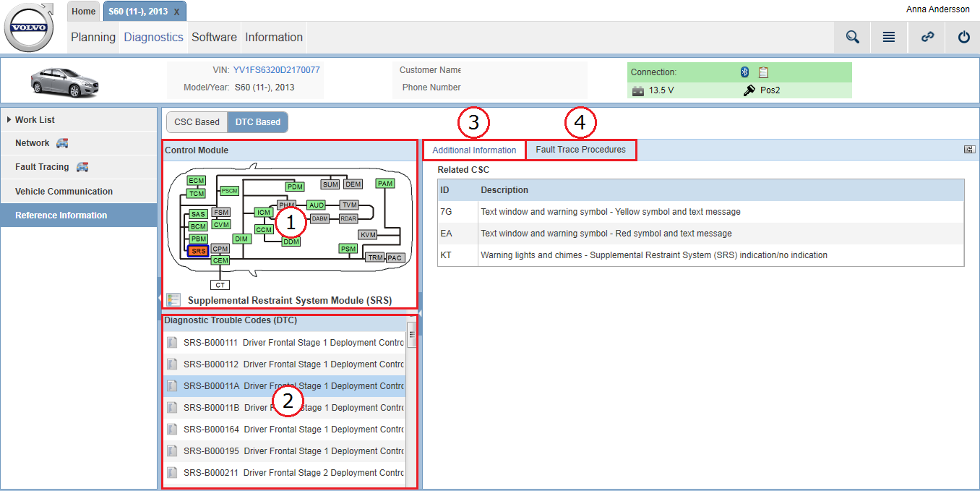Open the Home tab
Screen dimensions: 980x491
(84, 11)
